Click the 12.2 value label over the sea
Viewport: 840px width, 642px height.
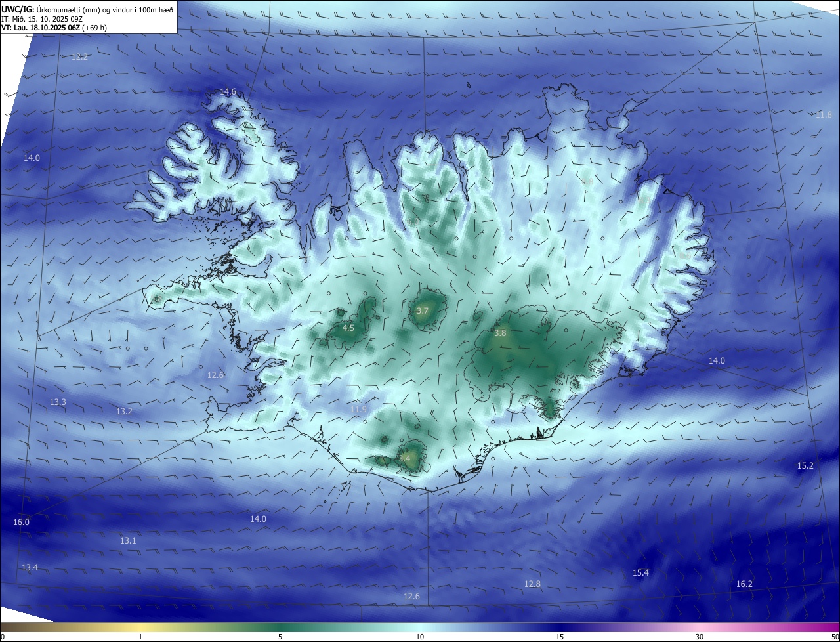tap(79, 57)
